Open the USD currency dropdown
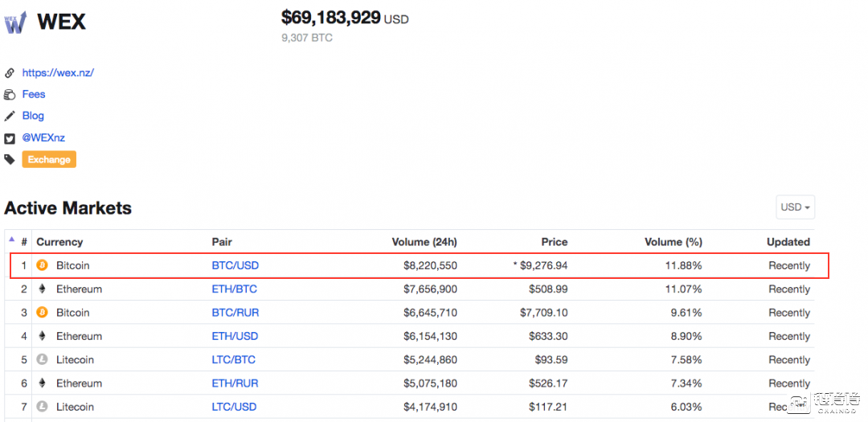Image resolution: width=868 pixels, height=422 pixels. [x=795, y=207]
